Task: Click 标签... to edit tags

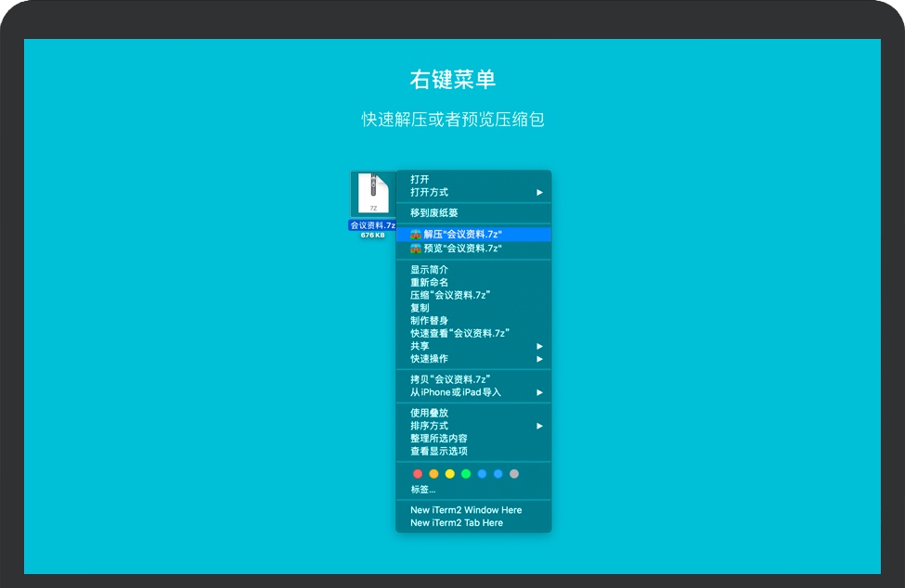Action: (423, 489)
